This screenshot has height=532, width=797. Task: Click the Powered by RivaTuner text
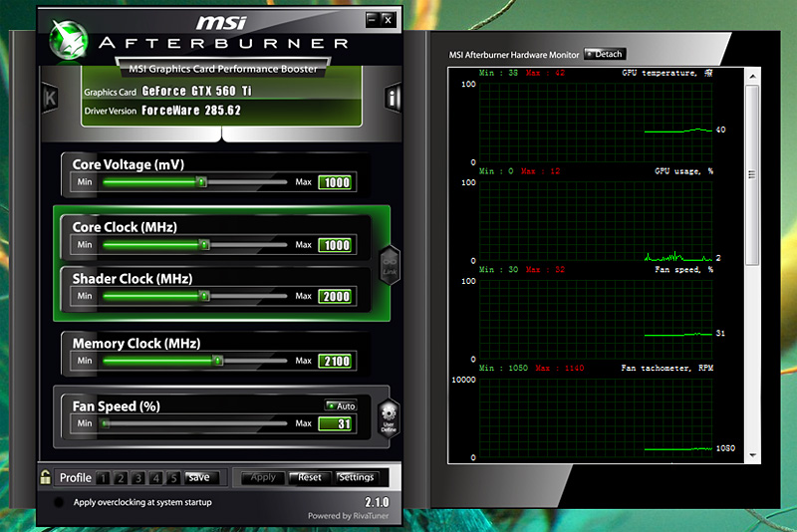pyautogui.click(x=348, y=516)
